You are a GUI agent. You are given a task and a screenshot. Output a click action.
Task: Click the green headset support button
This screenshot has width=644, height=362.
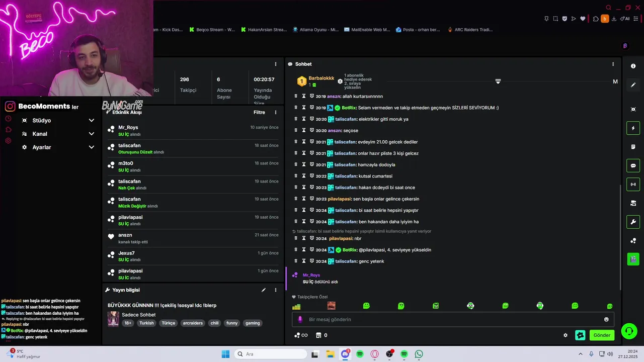point(629,331)
